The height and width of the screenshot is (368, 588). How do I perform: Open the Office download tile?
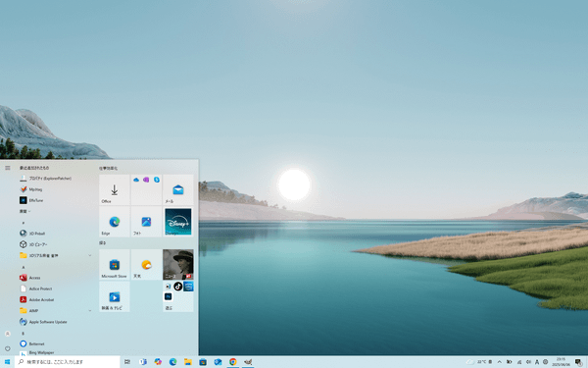(x=115, y=189)
